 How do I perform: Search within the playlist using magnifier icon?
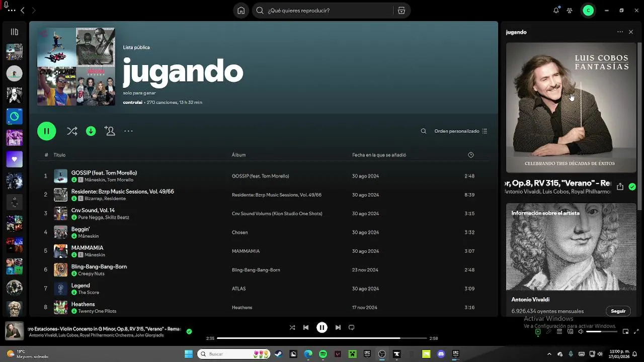click(x=424, y=131)
